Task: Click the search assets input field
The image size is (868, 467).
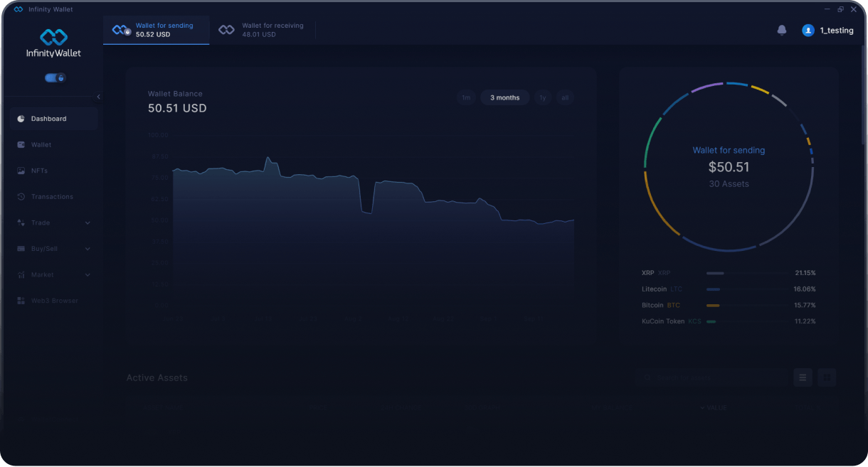Action: tap(711, 377)
